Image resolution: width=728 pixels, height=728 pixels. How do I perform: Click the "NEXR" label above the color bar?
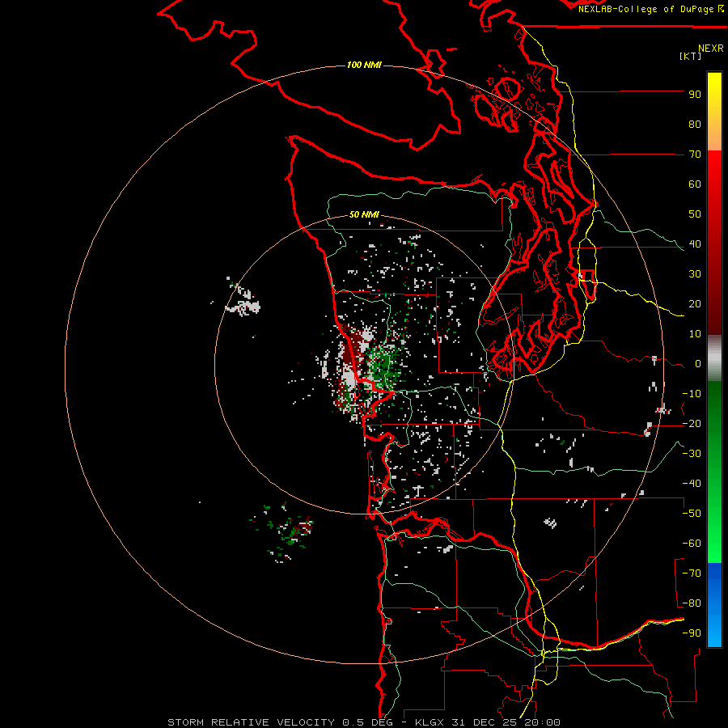point(711,49)
